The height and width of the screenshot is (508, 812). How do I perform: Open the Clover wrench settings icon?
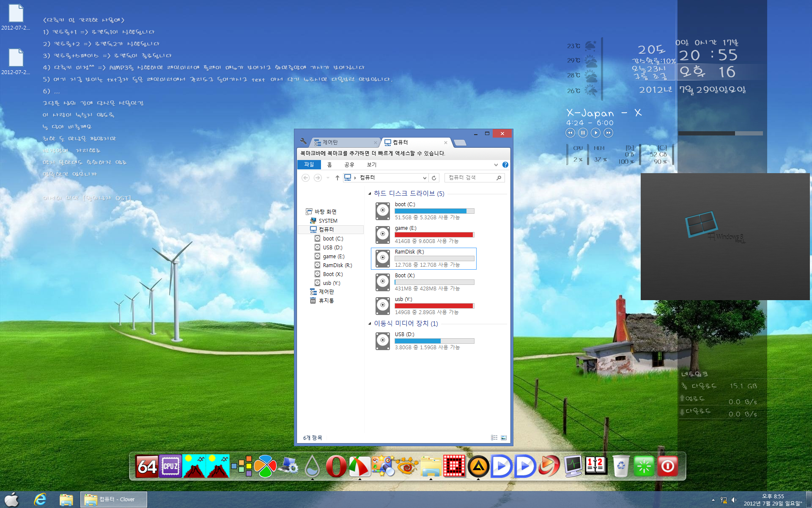303,141
